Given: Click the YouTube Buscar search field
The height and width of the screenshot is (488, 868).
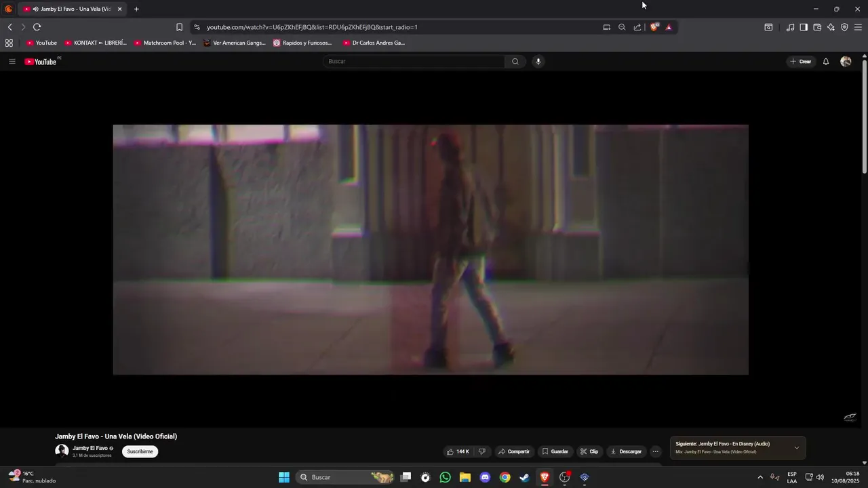Looking at the screenshot, I should click(x=414, y=62).
